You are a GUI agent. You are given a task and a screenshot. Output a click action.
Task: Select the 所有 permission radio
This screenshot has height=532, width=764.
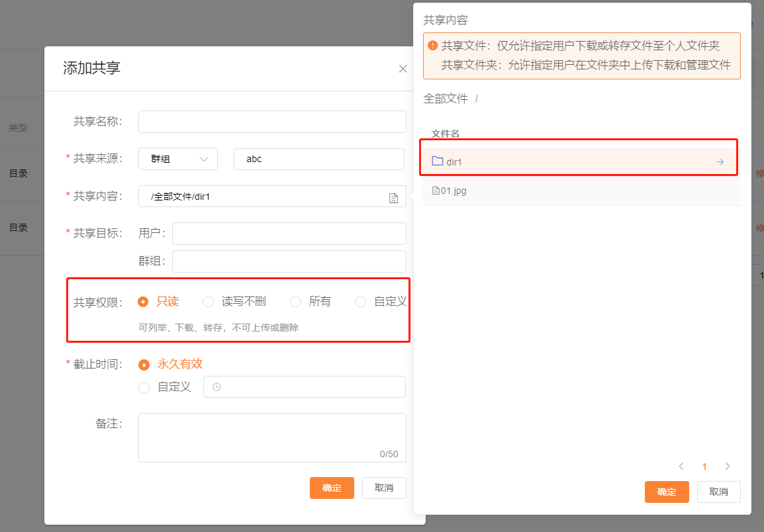point(295,302)
